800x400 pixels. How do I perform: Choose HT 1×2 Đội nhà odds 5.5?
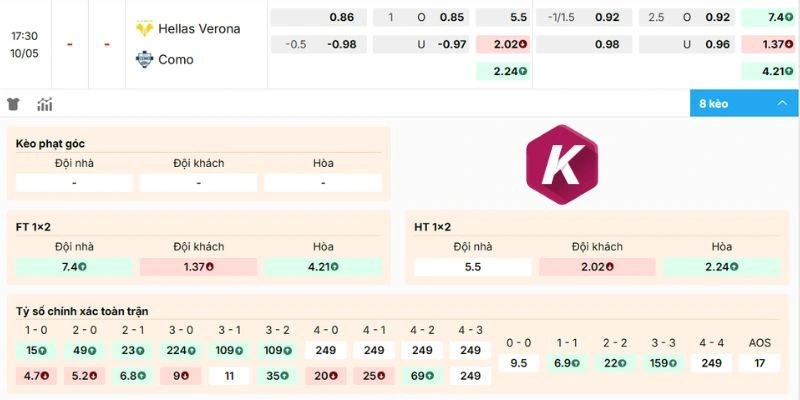coord(473,267)
